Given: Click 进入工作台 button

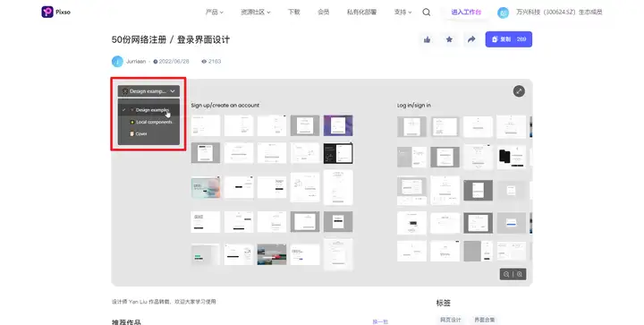Looking at the screenshot, I should click(466, 13).
